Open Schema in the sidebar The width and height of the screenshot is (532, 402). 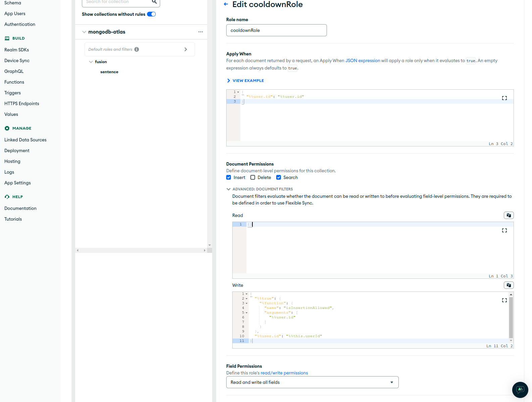[13, 3]
